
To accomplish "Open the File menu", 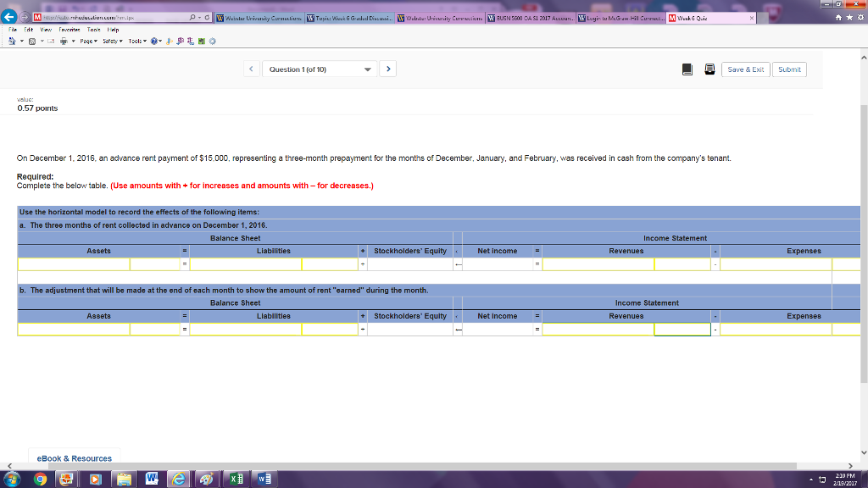I will (13, 30).
